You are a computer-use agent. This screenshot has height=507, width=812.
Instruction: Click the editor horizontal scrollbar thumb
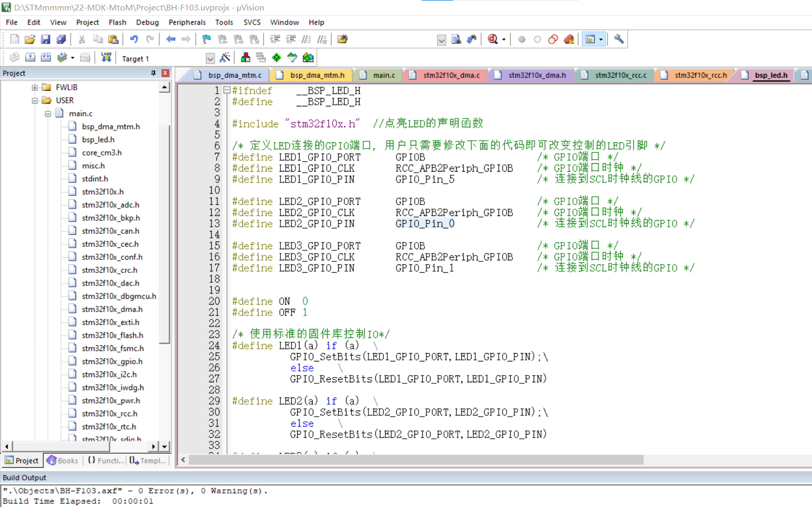(416, 460)
